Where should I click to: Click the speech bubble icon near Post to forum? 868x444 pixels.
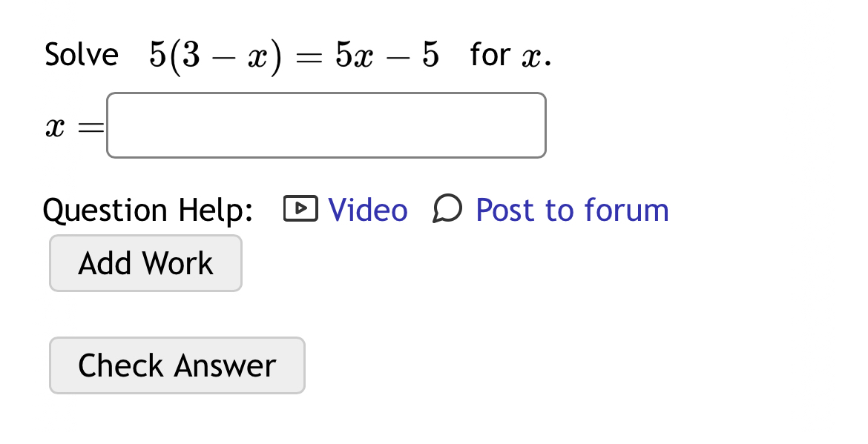pos(446,210)
